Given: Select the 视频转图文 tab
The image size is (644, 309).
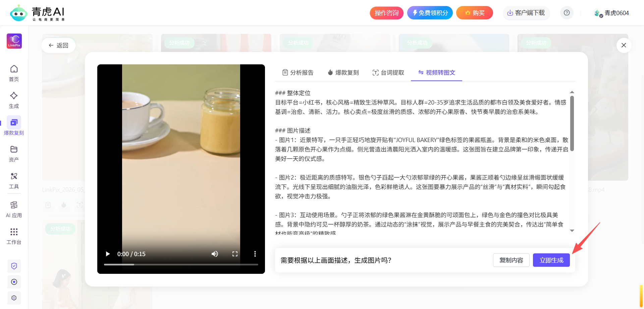Looking at the screenshot, I should 436,72.
